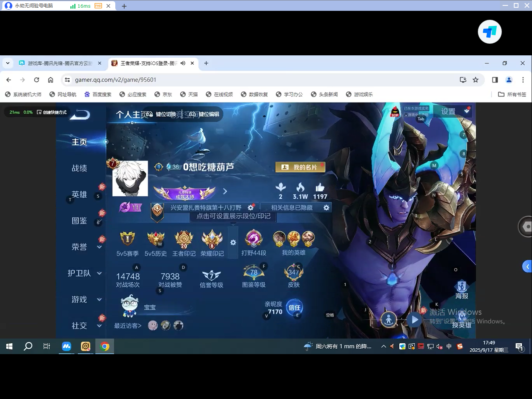Click the 我的名片 button

300,167
